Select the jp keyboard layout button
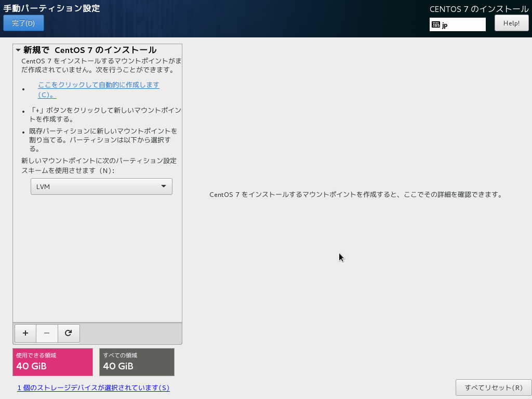 (457, 24)
